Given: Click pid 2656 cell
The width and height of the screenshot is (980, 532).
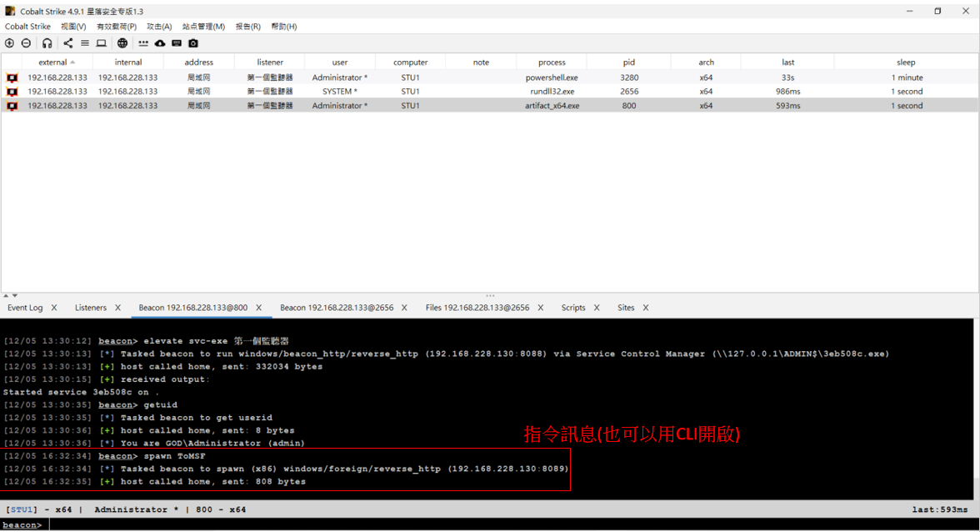Looking at the screenshot, I should 628,91.
